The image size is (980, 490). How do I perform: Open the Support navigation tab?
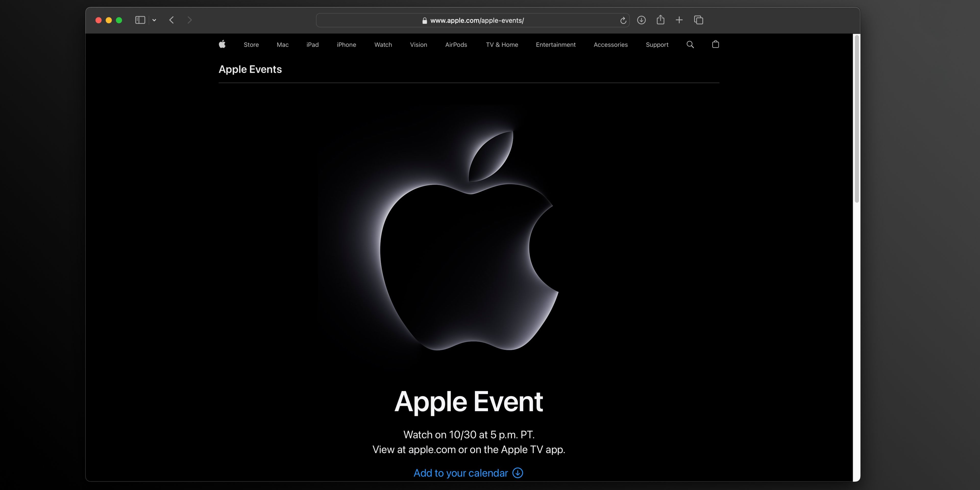click(657, 44)
